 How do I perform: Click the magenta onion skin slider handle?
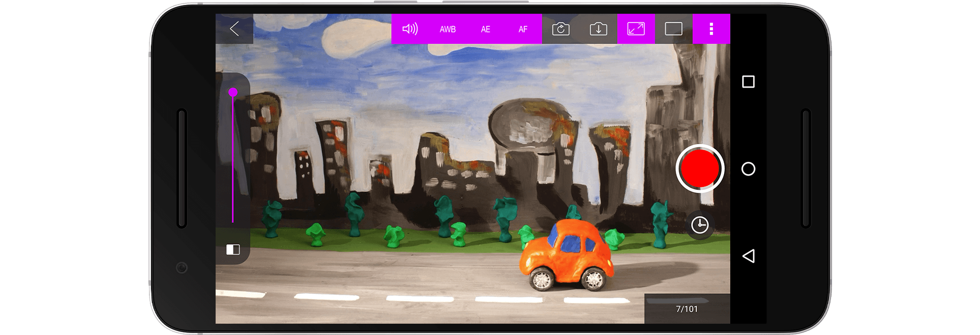(233, 92)
